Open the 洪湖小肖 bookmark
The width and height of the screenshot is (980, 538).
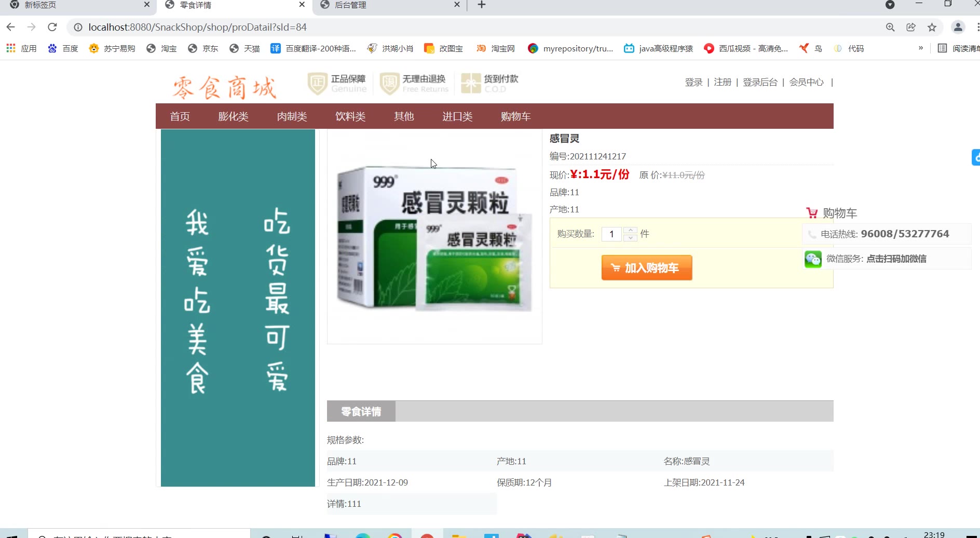[390, 48]
